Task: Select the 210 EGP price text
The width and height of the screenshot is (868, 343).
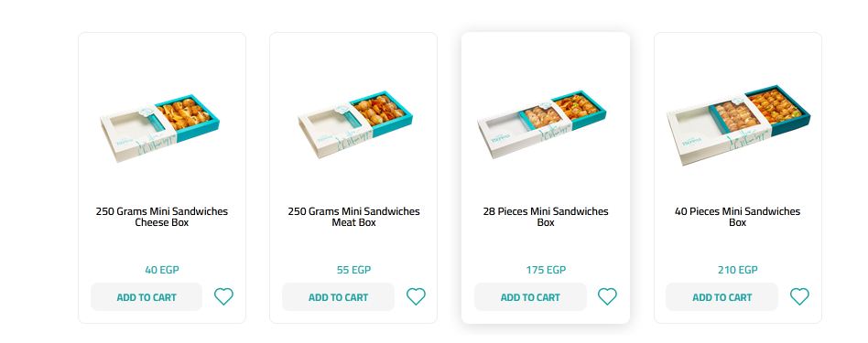Action: point(737,270)
